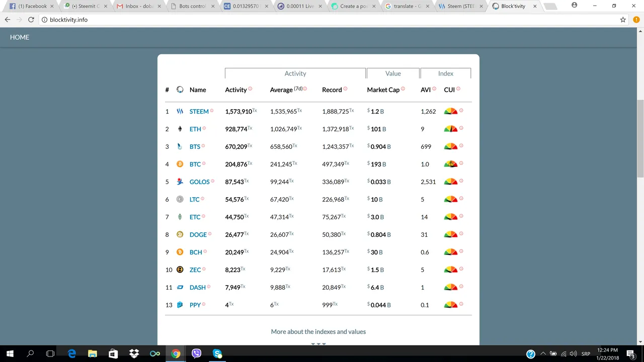
Task: Click the DOGE coin logo icon
Action: (x=180, y=234)
